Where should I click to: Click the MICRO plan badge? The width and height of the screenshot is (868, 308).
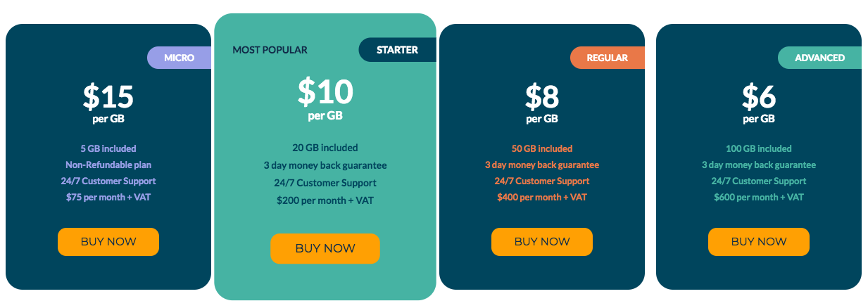click(179, 58)
